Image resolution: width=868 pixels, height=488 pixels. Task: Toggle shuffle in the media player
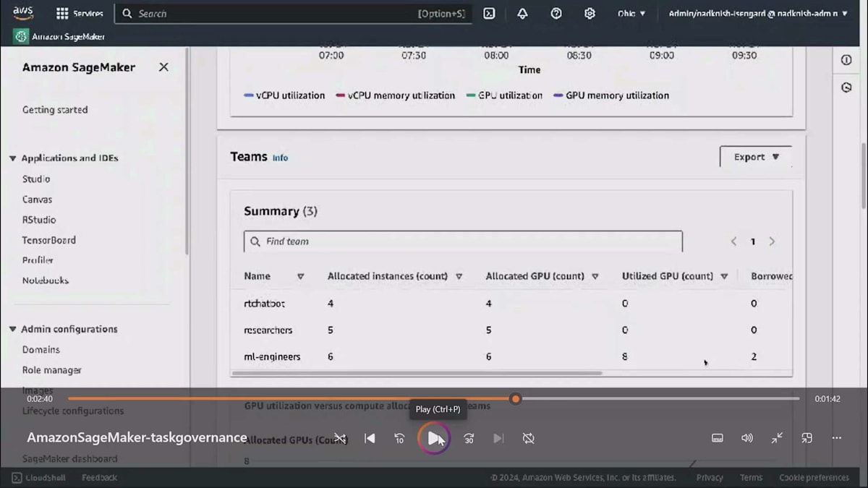coord(340,438)
